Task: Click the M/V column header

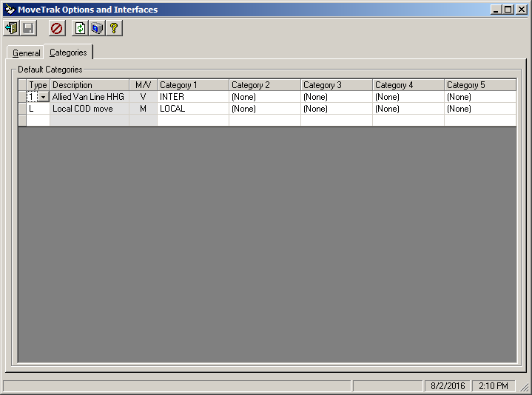Action: 144,85
